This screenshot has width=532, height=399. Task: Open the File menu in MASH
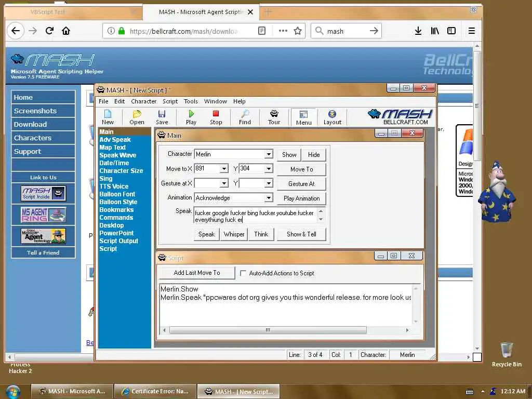point(103,101)
